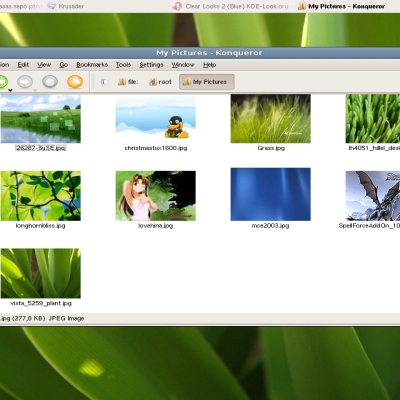The height and width of the screenshot is (400, 400).
Task: Click the grey Forward arrow button
Action: click(x=25, y=82)
